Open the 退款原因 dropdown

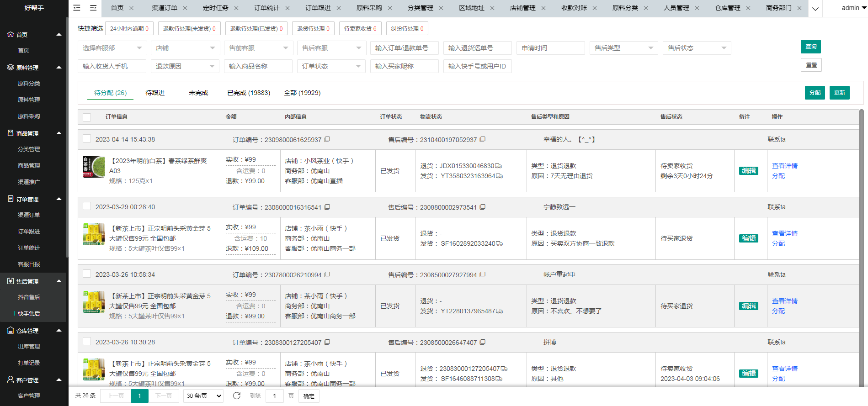click(x=185, y=66)
